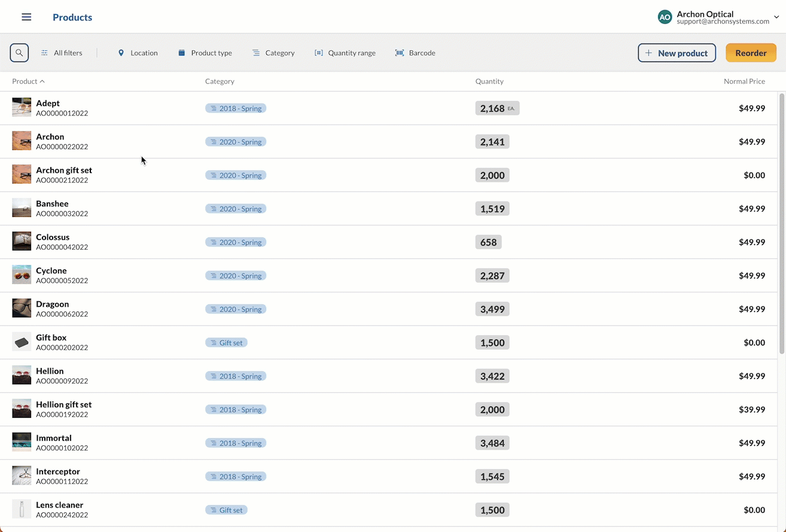Open the Archon gift set product name
Image resolution: width=786 pixels, height=532 pixels.
[64, 170]
